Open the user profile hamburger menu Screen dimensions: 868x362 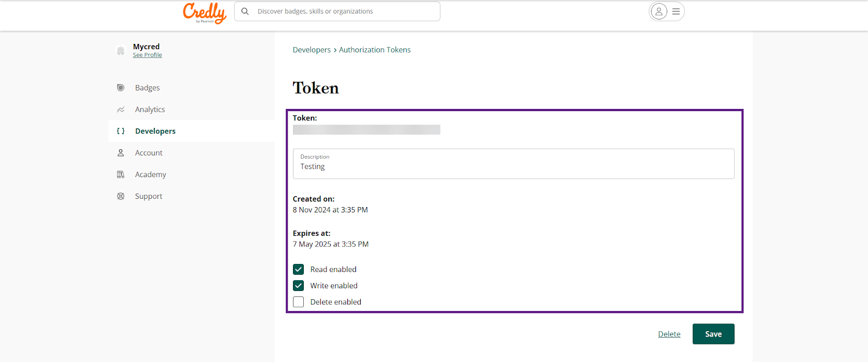click(x=675, y=11)
